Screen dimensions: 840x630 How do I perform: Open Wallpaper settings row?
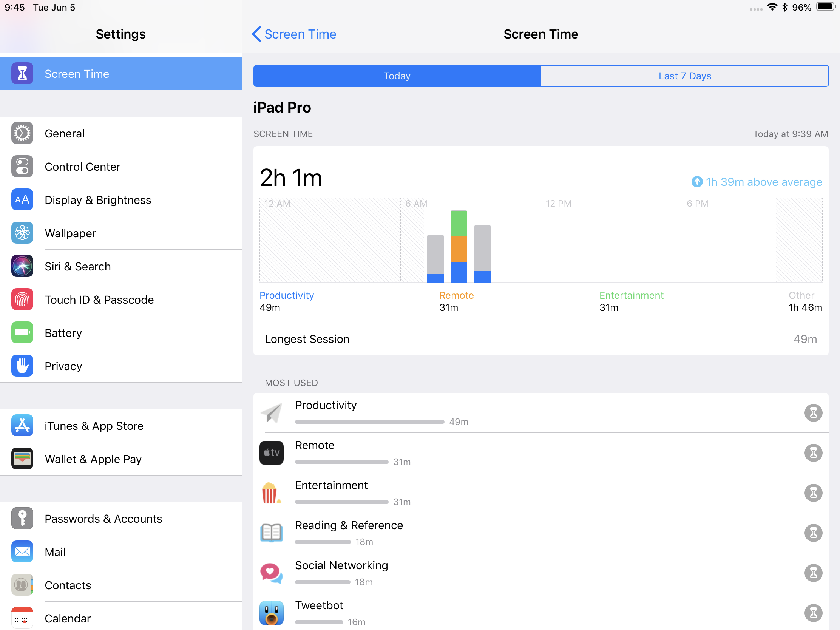121,233
